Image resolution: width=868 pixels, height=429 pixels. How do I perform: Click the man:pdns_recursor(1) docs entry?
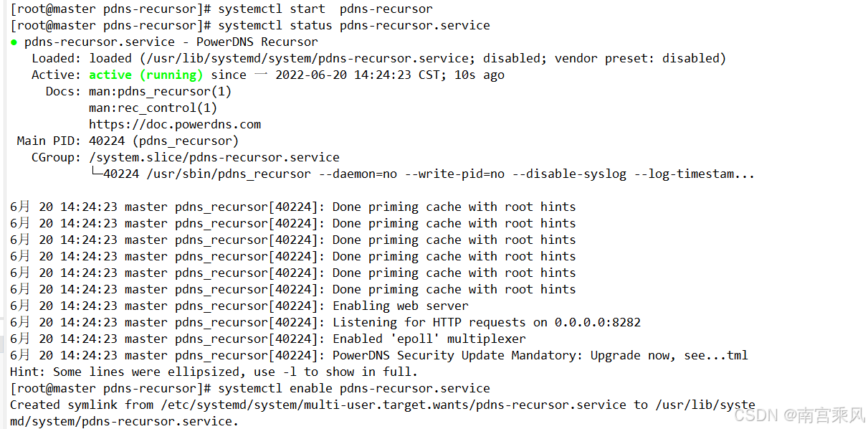coord(160,91)
